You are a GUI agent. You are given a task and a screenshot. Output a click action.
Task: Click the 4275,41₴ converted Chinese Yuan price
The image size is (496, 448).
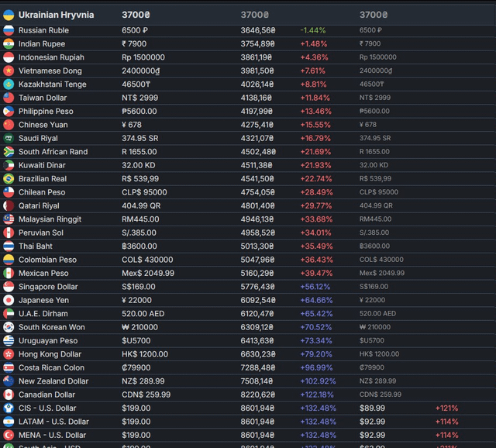[x=257, y=125]
